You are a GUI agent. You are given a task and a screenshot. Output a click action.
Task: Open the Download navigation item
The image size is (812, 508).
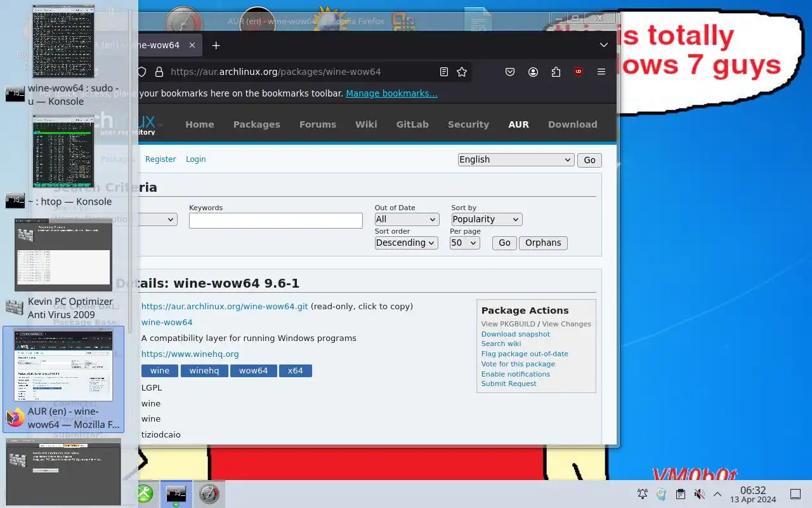click(573, 124)
